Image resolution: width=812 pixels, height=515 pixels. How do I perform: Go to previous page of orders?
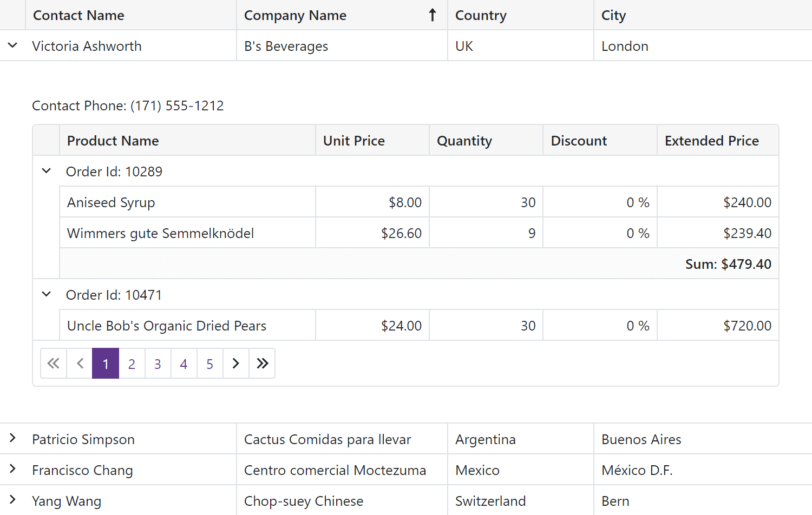(x=80, y=364)
